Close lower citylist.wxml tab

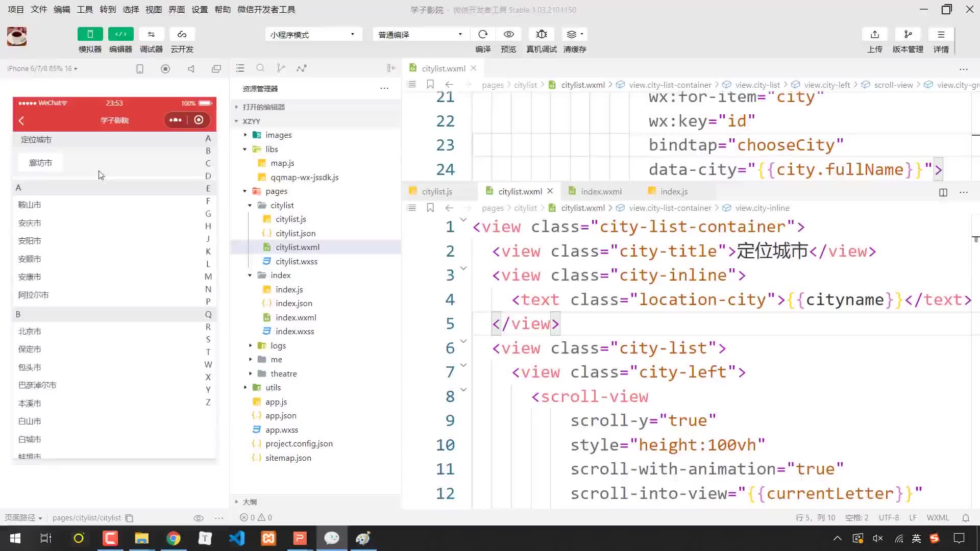(x=550, y=191)
